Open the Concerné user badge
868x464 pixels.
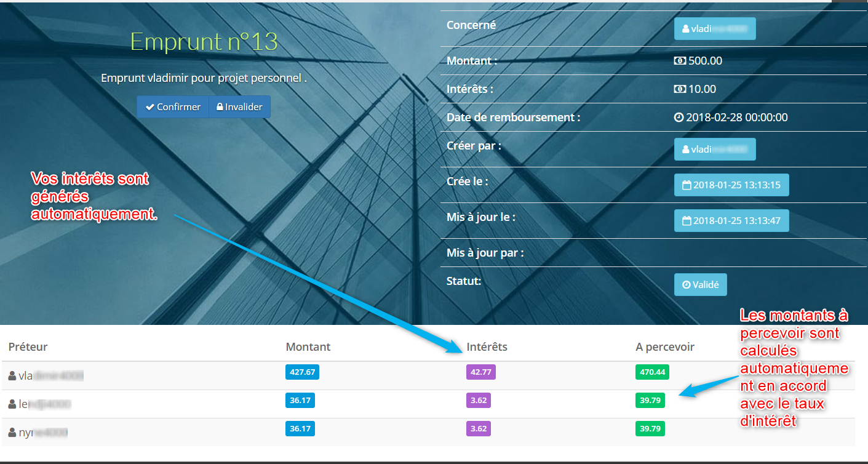(714, 28)
